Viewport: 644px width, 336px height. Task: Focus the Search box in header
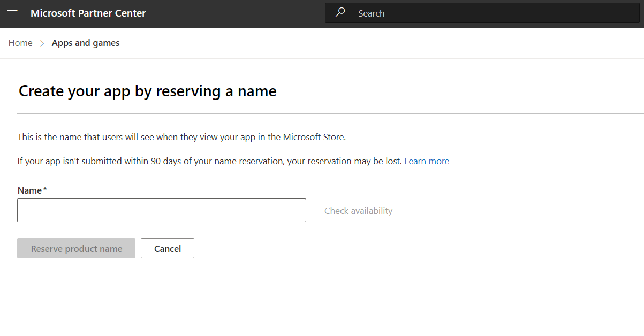point(482,13)
